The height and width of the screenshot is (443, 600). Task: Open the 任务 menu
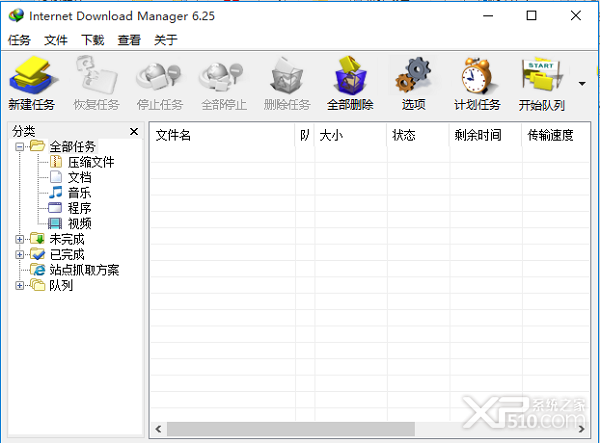point(19,40)
